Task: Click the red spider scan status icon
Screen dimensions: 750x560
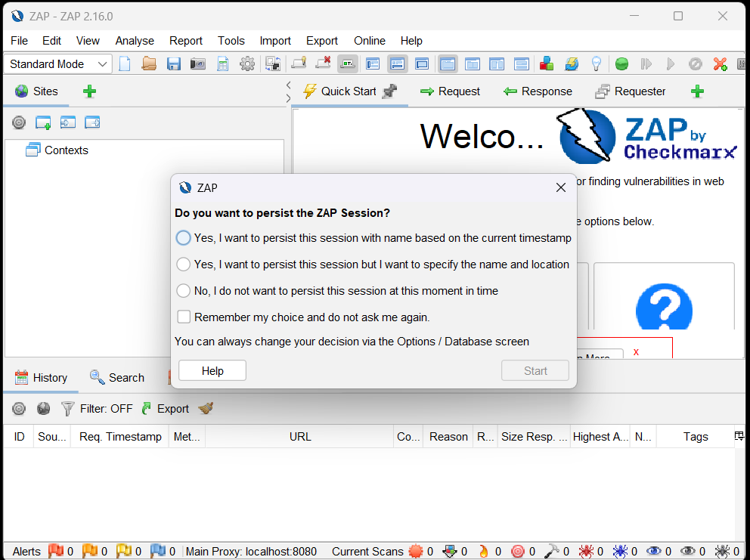Action: [586, 551]
